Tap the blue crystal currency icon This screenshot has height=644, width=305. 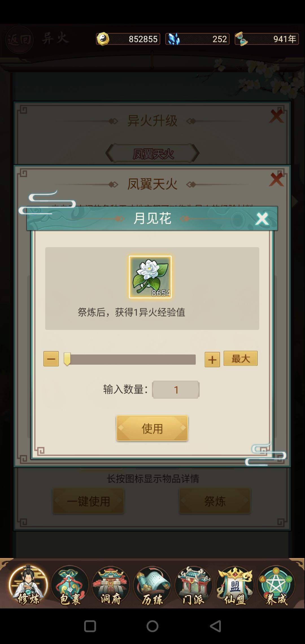pos(174,39)
